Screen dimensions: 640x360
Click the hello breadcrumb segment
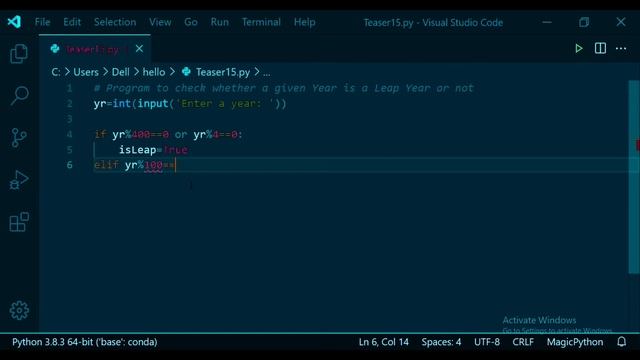pos(154,72)
